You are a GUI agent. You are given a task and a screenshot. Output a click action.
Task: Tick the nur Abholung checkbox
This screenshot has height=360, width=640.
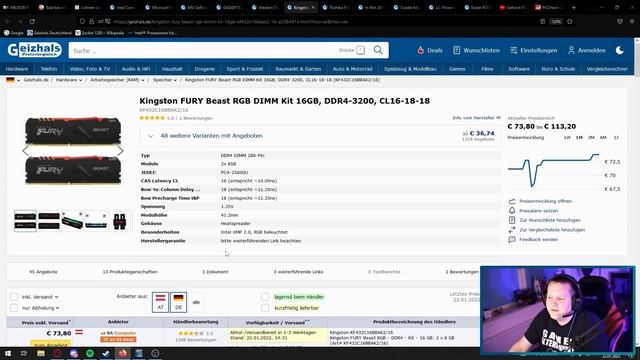click(x=14, y=308)
